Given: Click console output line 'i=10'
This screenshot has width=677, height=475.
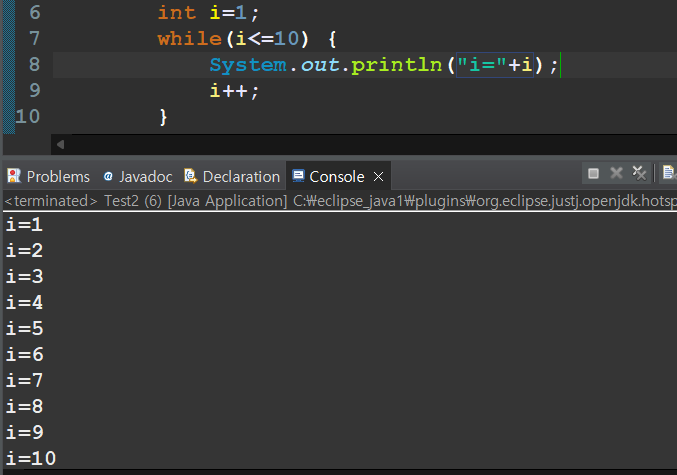Looking at the screenshot, I should 31,458.
